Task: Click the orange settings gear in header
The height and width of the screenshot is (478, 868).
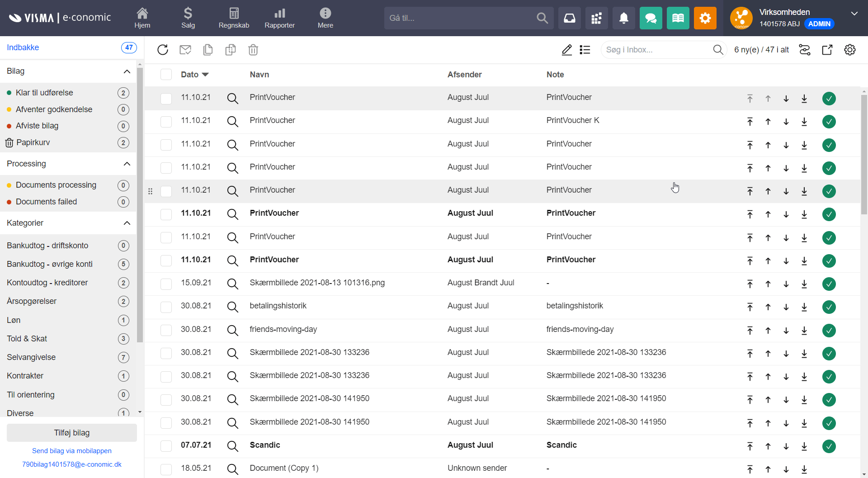Action: click(705, 18)
